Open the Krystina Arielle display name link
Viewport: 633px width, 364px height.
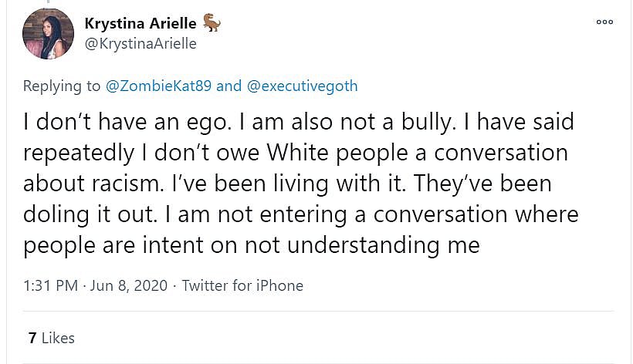click(x=140, y=24)
